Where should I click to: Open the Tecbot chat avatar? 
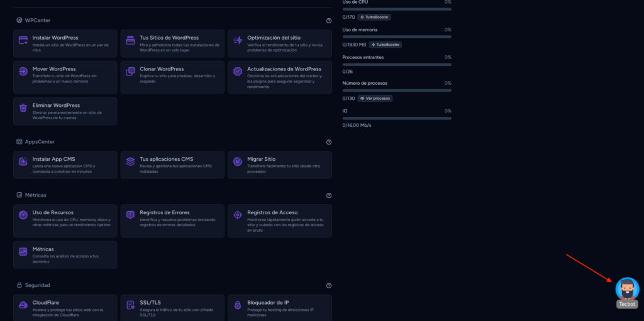(x=627, y=288)
